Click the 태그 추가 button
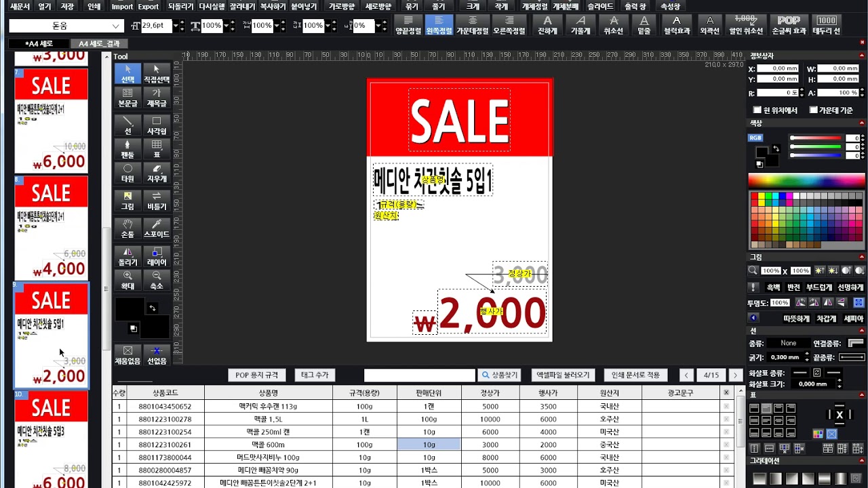 [315, 375]
